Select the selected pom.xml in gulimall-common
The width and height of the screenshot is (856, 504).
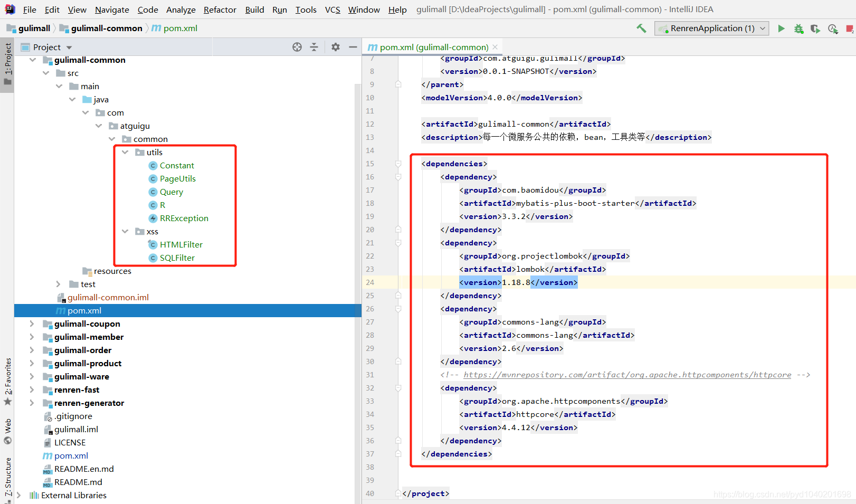188,311
